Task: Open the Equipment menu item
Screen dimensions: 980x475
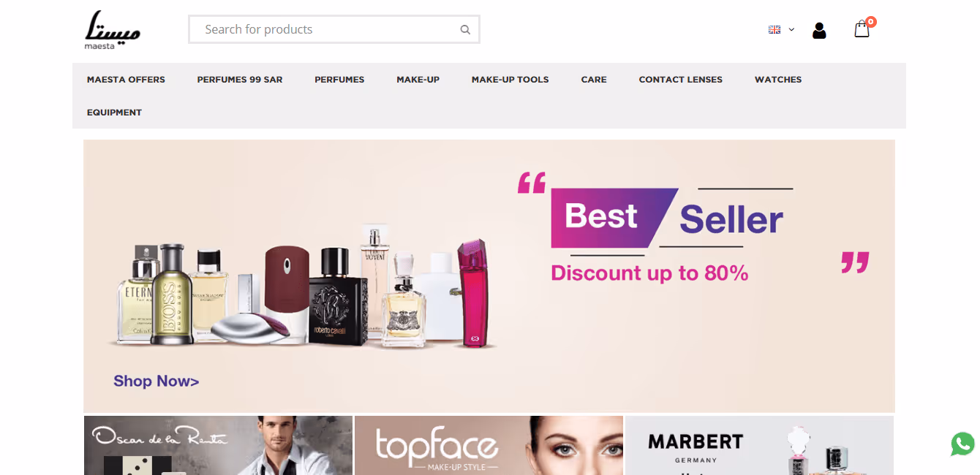Action: click(x=114, y=113)
